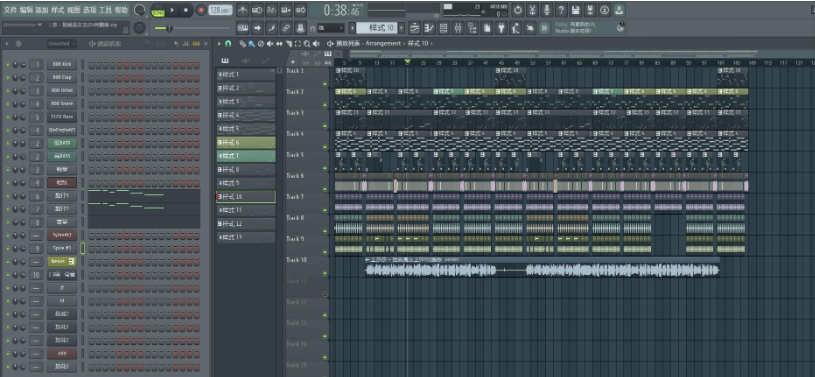This screenshot has width=815, height=377.
Task: Select 样式 6 in the pattern picker
Action: (x=246, y=142)
